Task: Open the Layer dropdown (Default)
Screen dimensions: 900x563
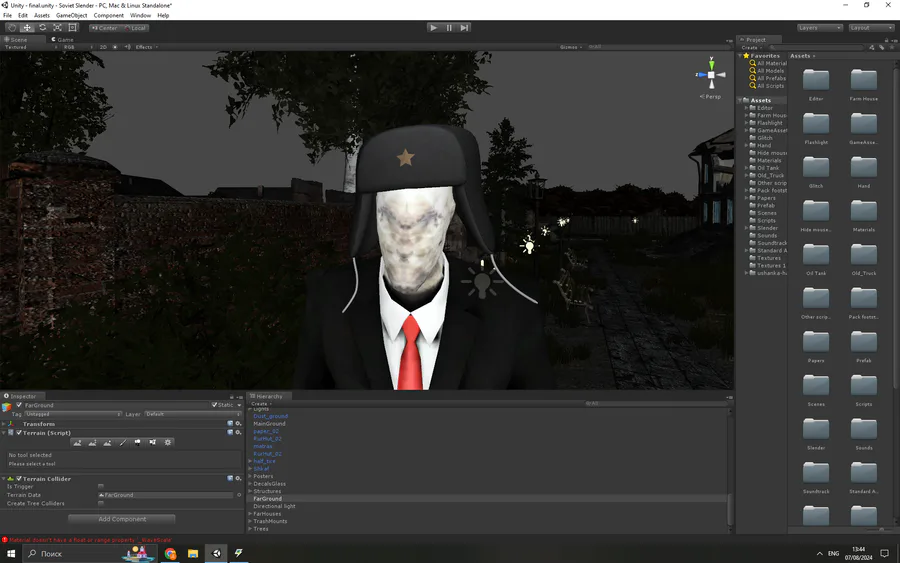Action: [193, 414]
